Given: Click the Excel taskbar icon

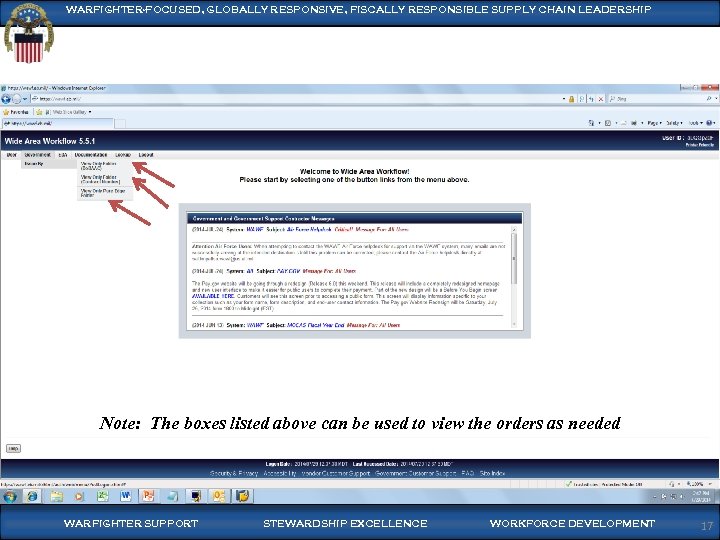Looking at the screenshot, I should tap(102, 496).
